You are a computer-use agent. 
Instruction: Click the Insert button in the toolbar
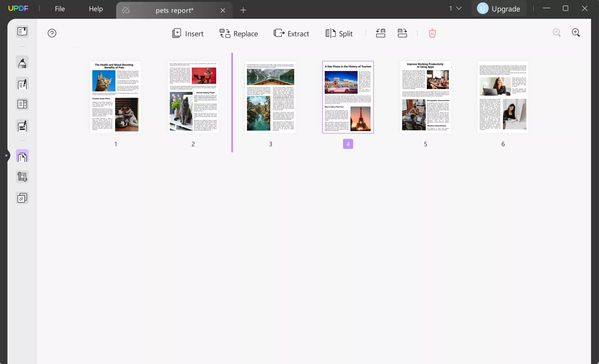[188, 33]
